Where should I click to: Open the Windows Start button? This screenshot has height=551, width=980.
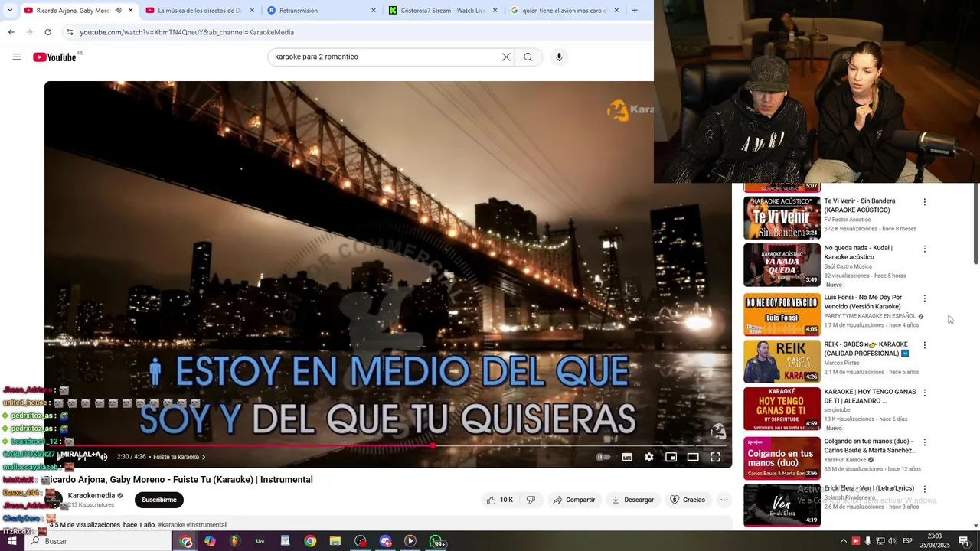click(11, 541)
